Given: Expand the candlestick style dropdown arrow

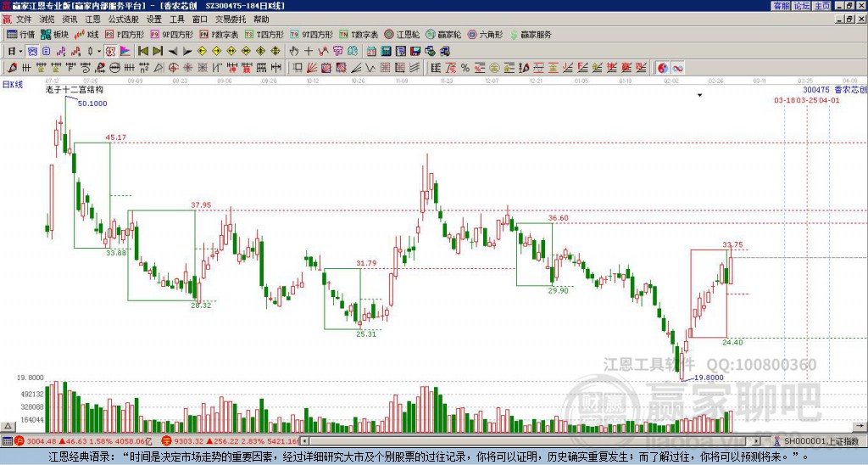Looking at the screenshot, I should click(x=99, y=52).
